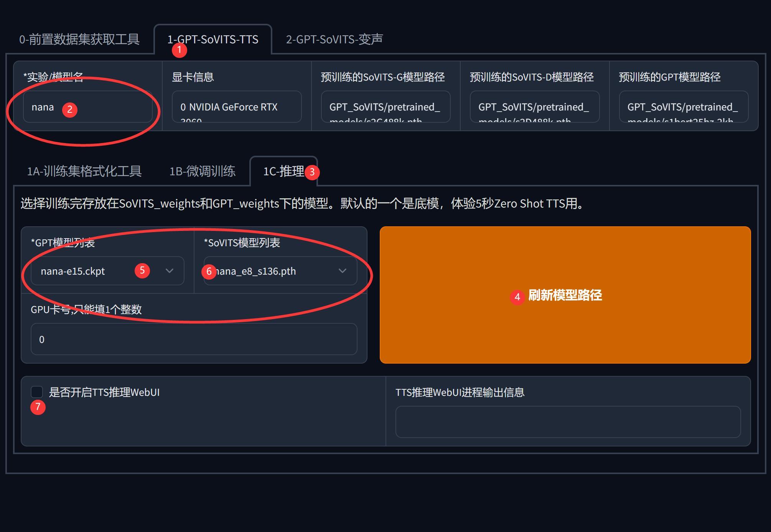
Task: Click the 预训练的GPT模型路径 field
Action: pos(684,107)
